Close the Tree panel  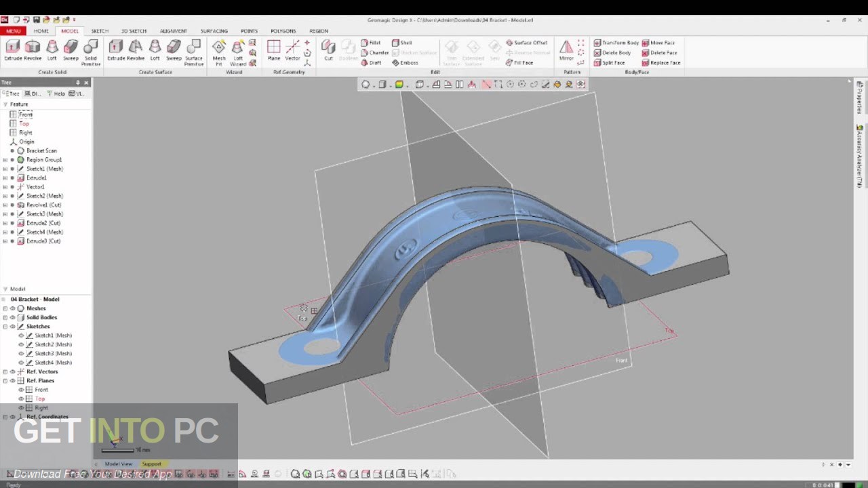click(x=86, y=83)
